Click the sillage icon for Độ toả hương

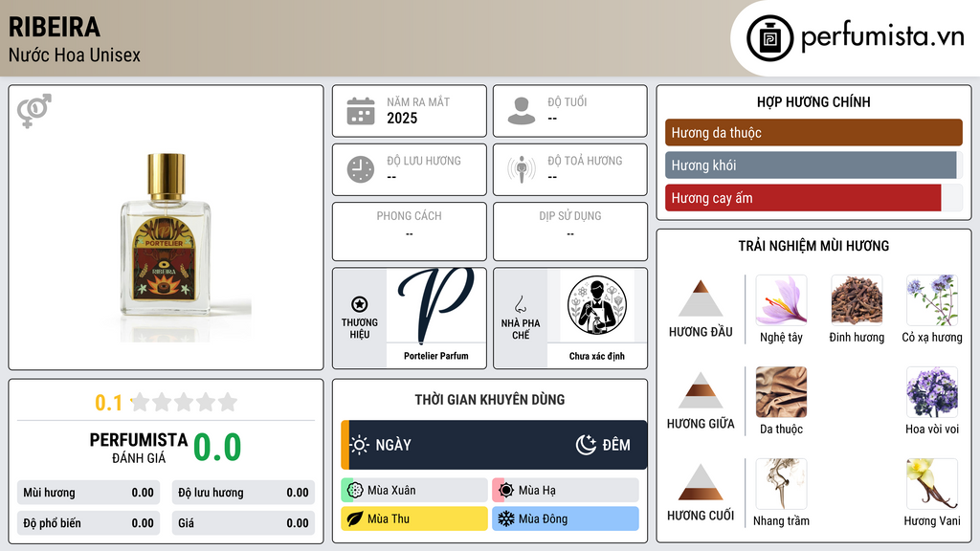point(522,169)
